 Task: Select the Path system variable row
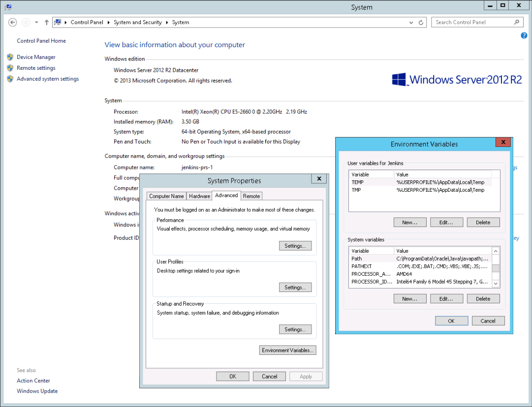[x=419, y=259]
